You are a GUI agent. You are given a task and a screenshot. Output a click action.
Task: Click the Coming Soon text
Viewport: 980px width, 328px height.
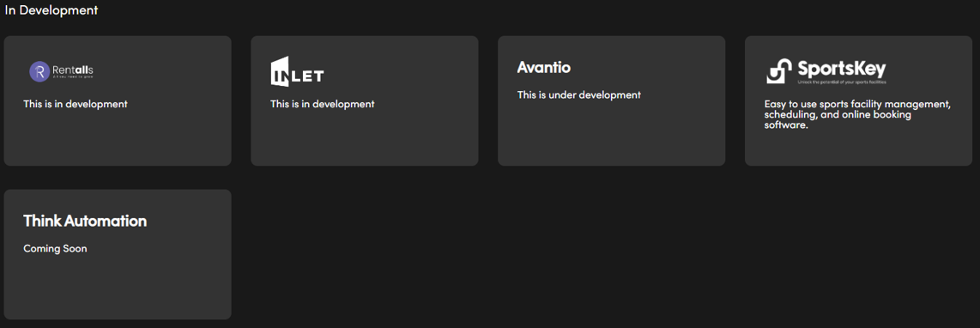pos(55,248)
